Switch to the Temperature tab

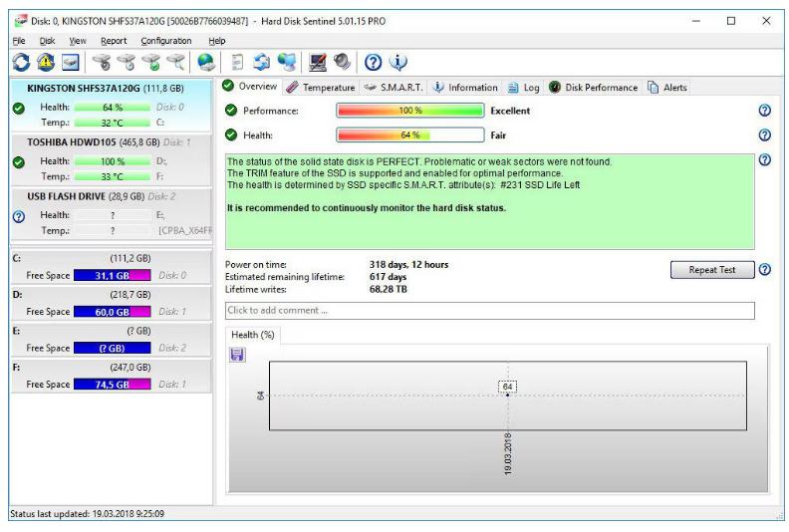321,88
